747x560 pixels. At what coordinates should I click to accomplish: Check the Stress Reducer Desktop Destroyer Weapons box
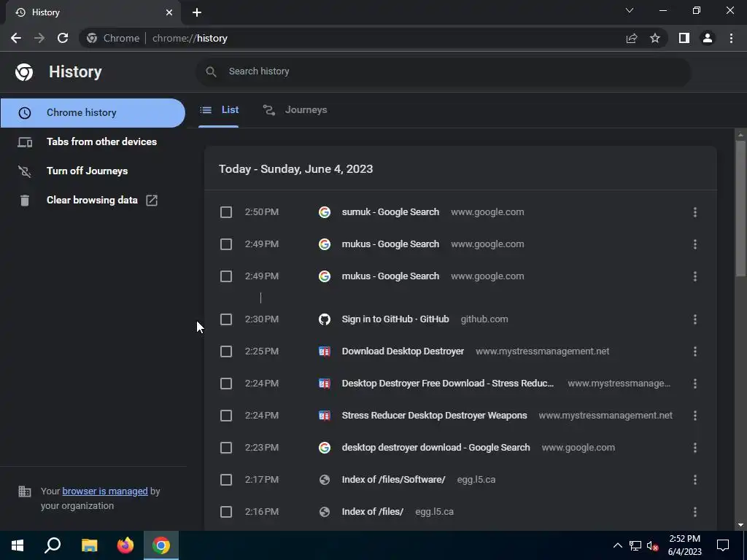click(226, 416)
